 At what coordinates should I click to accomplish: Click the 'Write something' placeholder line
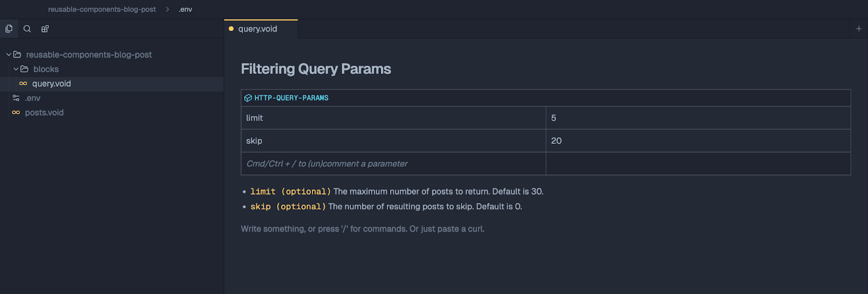click(362, 229)
